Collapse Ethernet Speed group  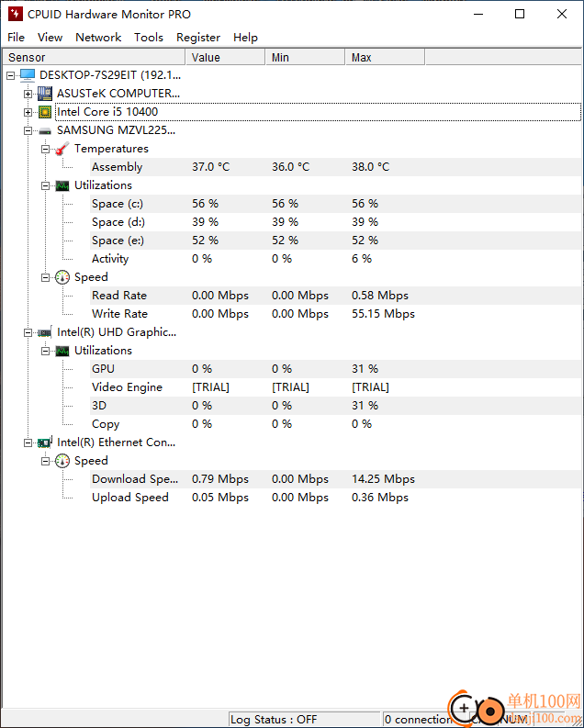pyautogui.click(x=46, y=461)
